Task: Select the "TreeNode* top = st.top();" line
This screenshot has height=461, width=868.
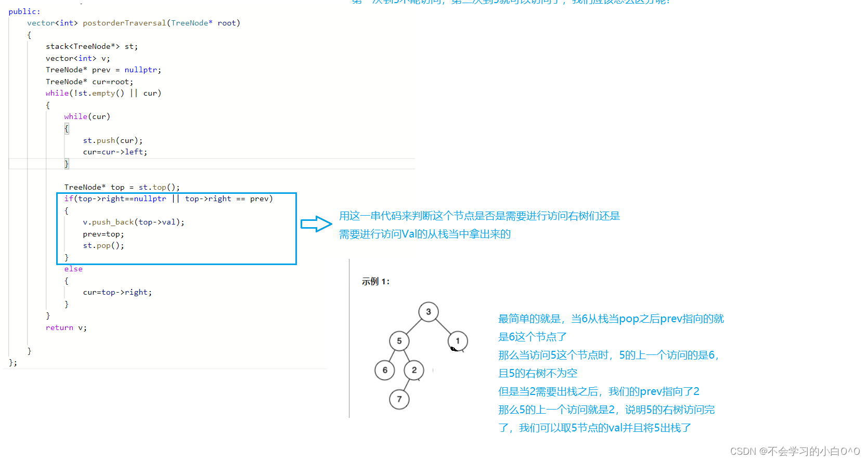Action: pos(122,187)
